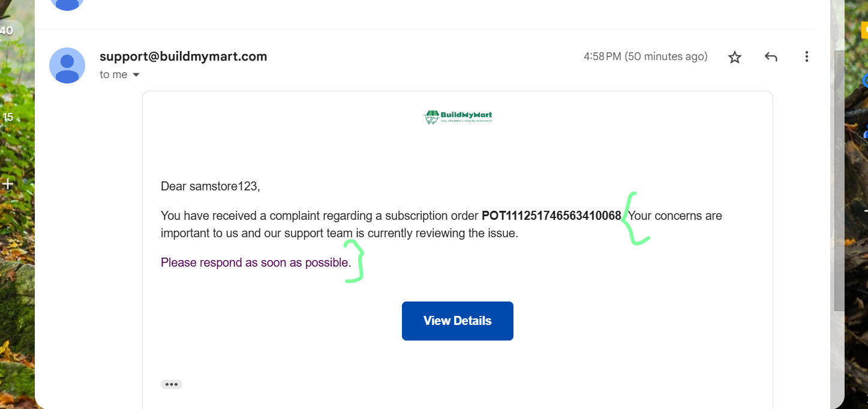Click the plus icon in left sidebar
Screen dimensions: 868x409
pos(7,184)
